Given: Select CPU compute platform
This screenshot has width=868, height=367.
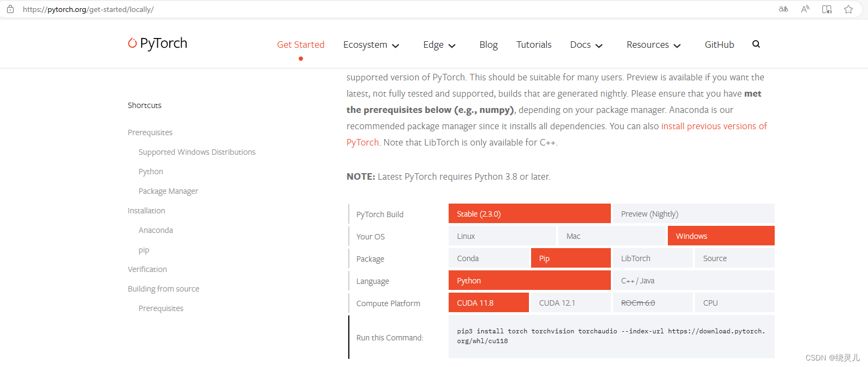Looking at the screenshot, I should pyautogui.click(x=735, y=302).
